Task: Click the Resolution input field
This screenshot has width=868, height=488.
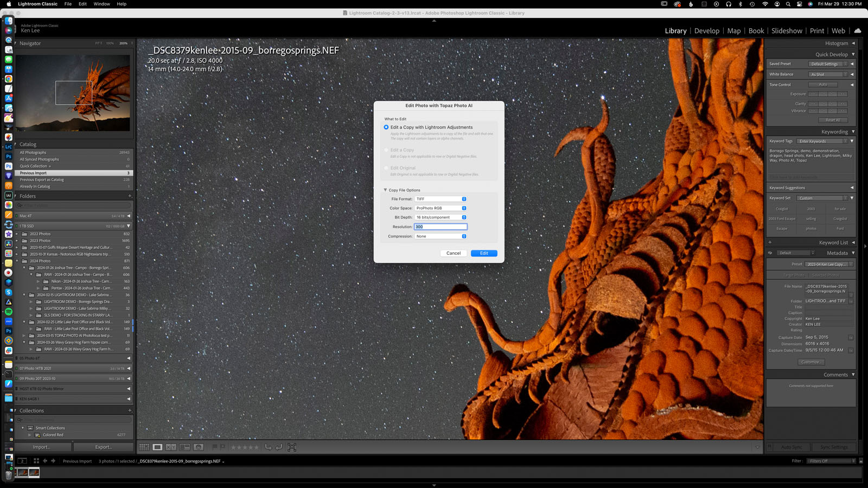Action: coord(441,227)
